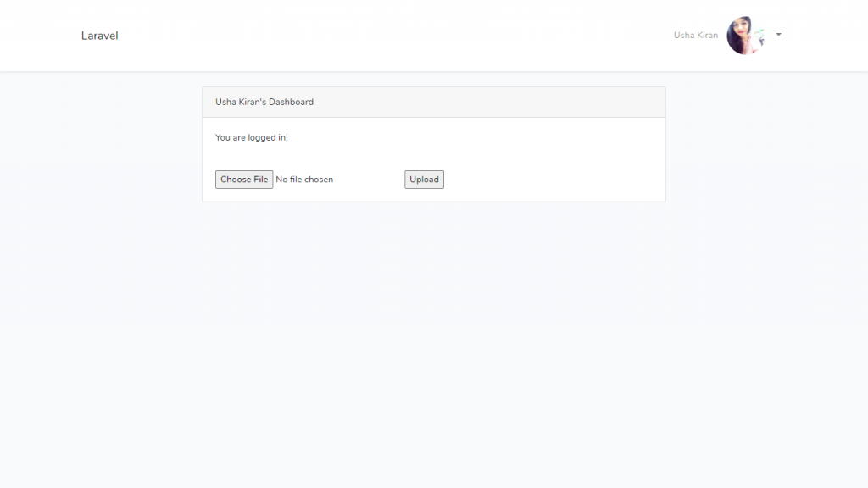Open the user dropdown caret arrow

[x=778, y=35]
